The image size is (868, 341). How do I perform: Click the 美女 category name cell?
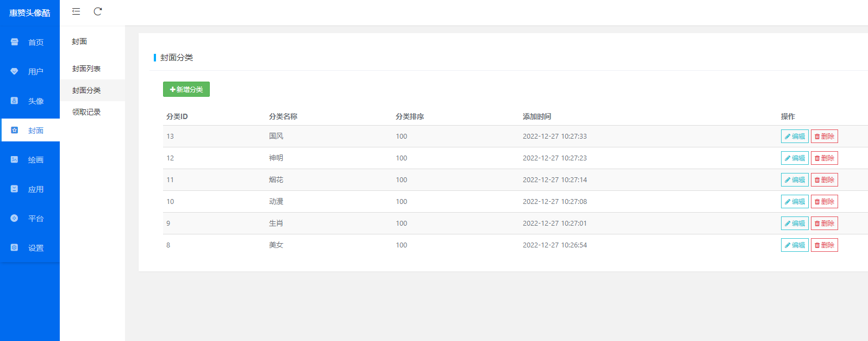[276, 245]
